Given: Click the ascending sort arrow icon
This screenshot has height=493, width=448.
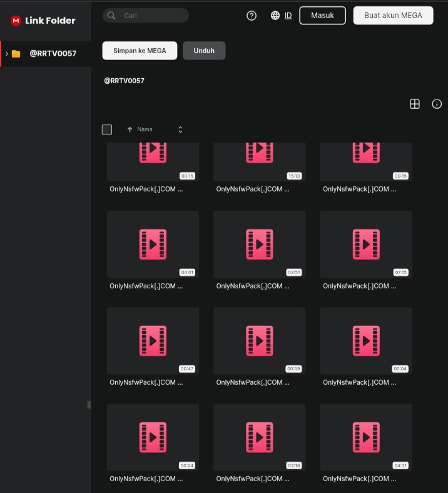Looking at the screenshot, I should pyautogui.click(x=130, y=130).
